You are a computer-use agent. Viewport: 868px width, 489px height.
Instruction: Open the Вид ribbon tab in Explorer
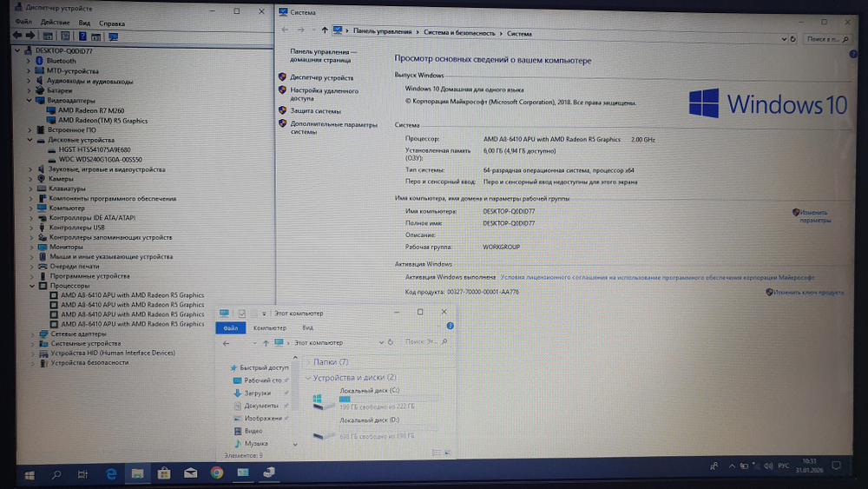tap(307, 327)
